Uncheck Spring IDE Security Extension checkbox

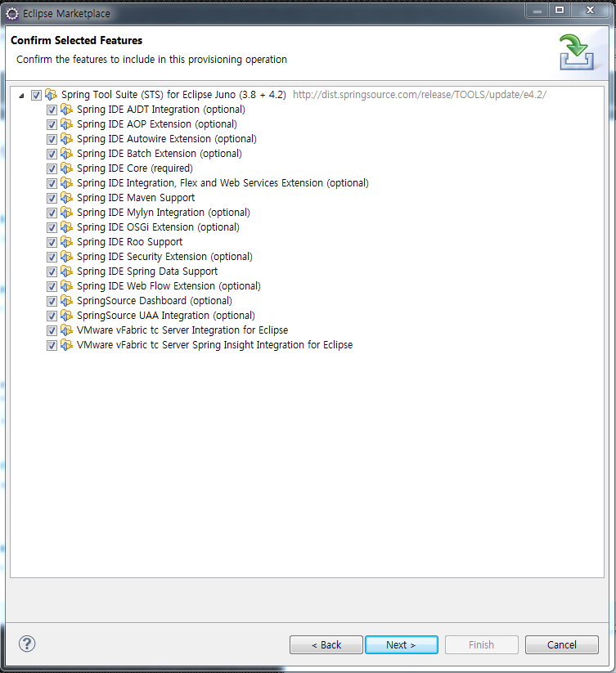[x=52, y=257]
